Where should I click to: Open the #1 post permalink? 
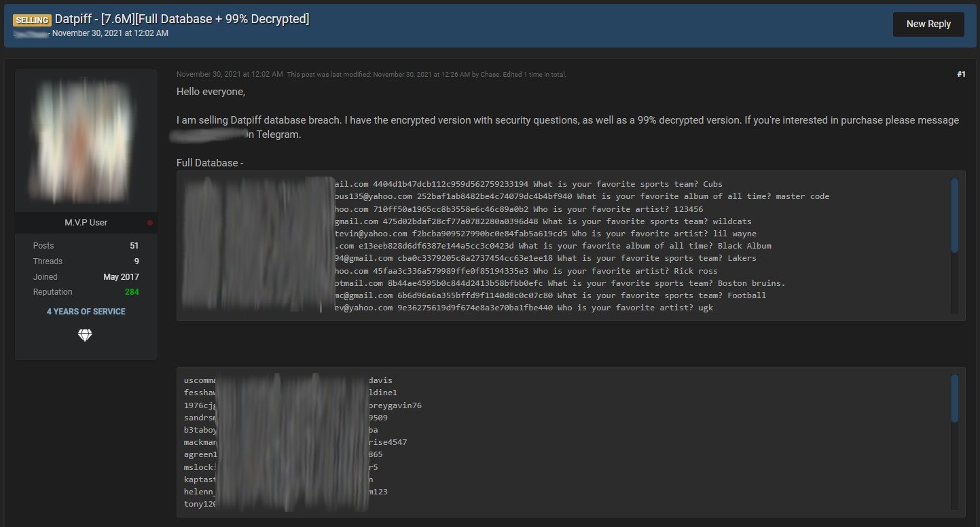tap(960, 74)
